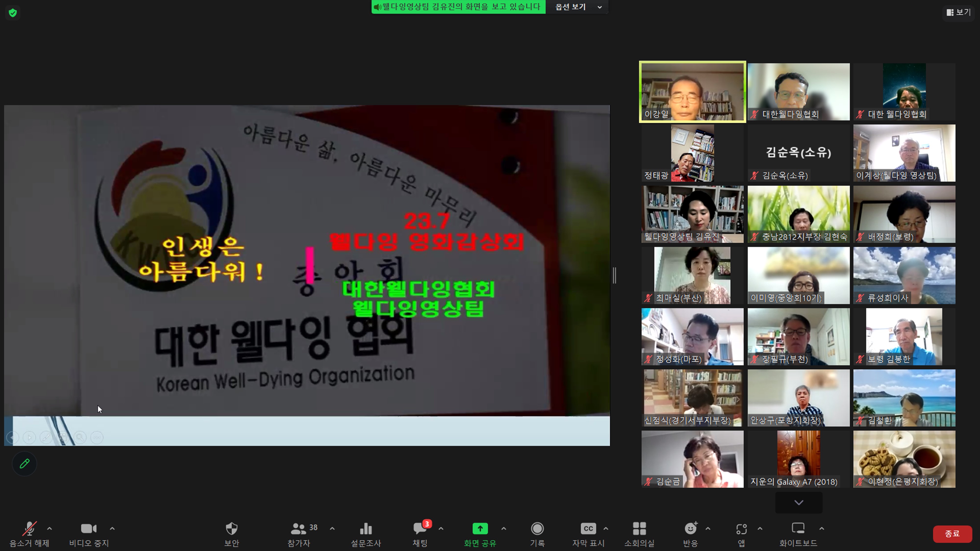Screen dimensions: 980x551
Task: Select 류성희이사 video thumbnail
Action: [x=904, y=275]
